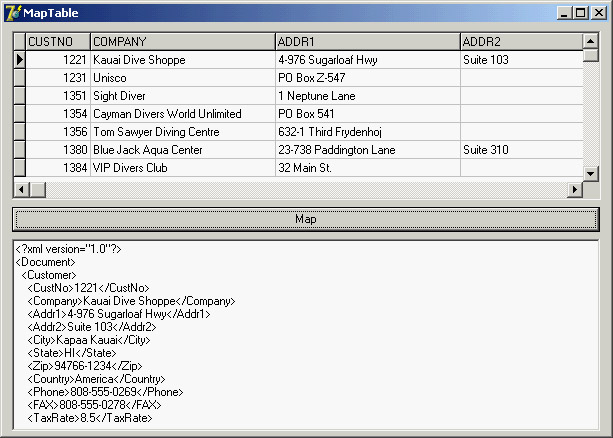The image size is (613, 438).
Task: Click the PO Box 541 address cell
Action: (x=367, y=114)
